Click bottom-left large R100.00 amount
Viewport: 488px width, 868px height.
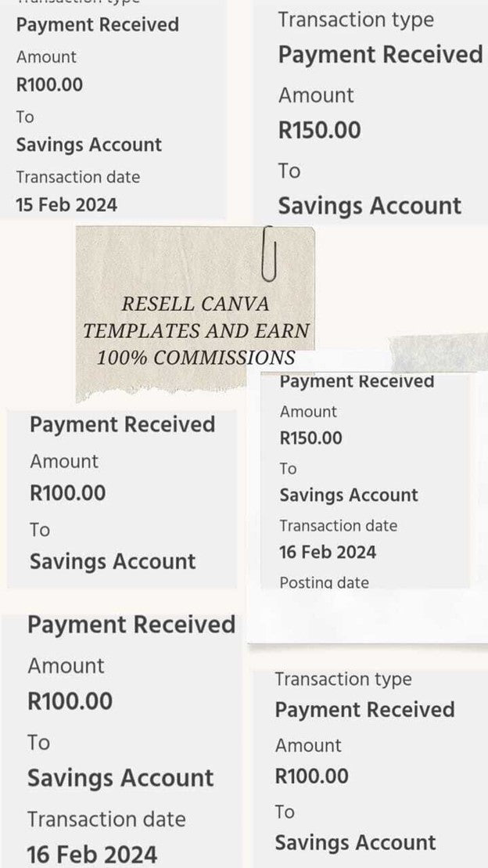click(70, 701)
